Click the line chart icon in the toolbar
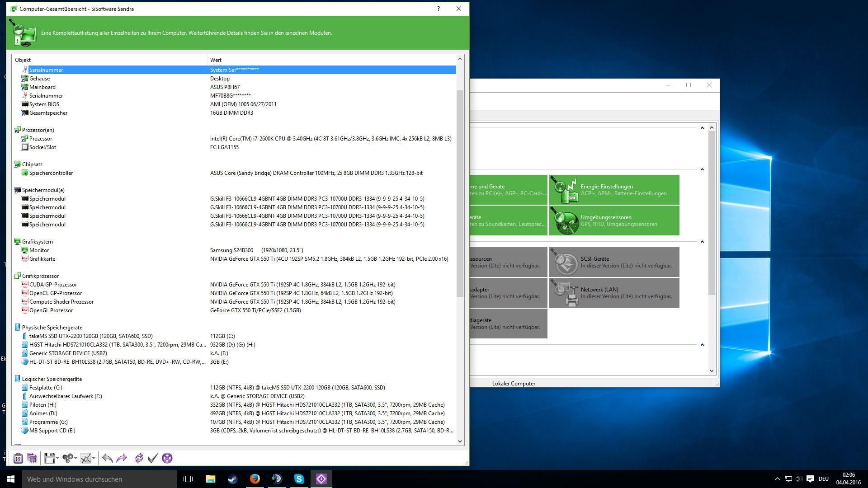868x488 pixels. tap(86, 458)
